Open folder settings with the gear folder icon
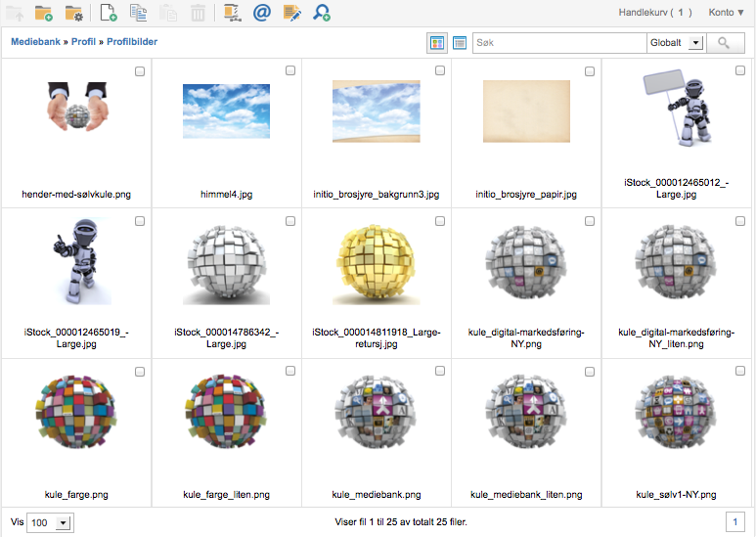 (x=73, y=13)
